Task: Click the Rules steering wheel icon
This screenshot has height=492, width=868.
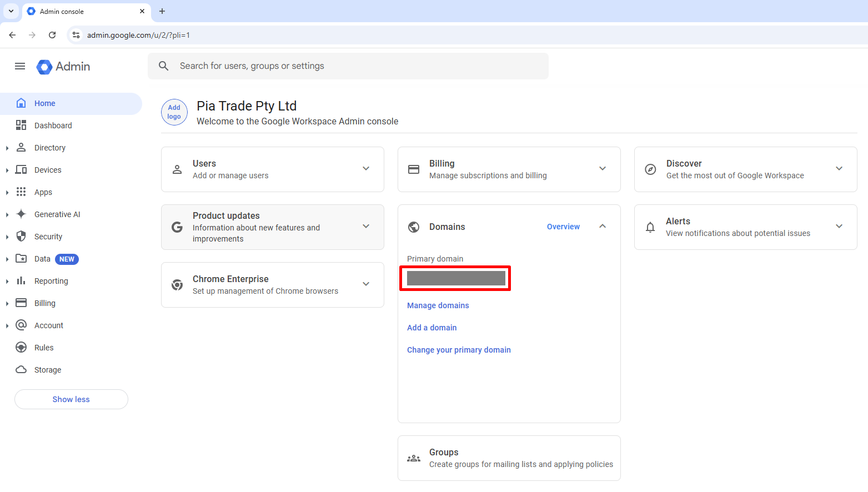Action: [21, 348]
